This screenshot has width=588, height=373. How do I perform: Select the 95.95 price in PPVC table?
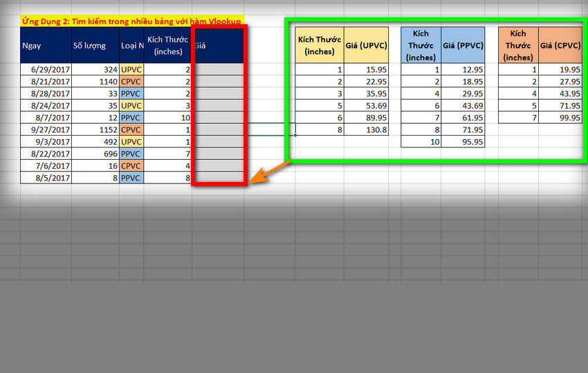(x=463, y=142)
